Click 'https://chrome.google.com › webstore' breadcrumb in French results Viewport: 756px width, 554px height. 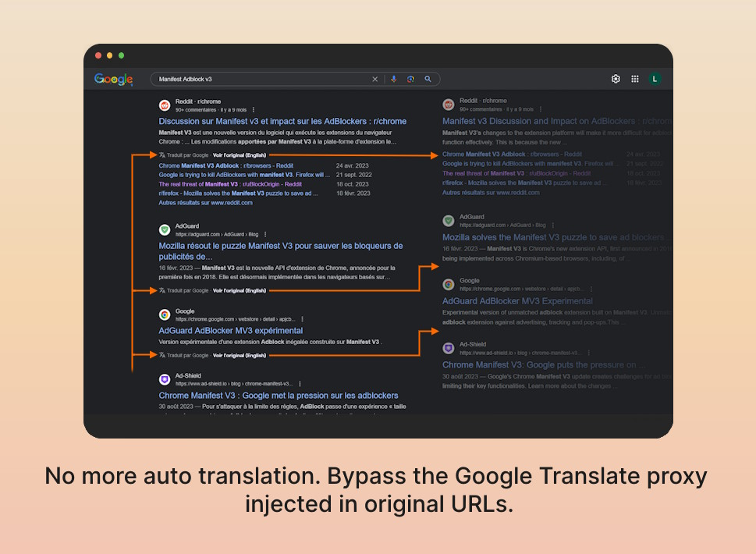tap(236, 319)
